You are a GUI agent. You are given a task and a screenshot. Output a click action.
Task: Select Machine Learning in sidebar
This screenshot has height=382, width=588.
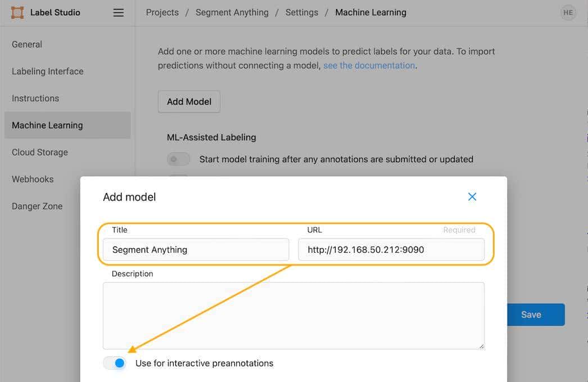click(47, 125)
